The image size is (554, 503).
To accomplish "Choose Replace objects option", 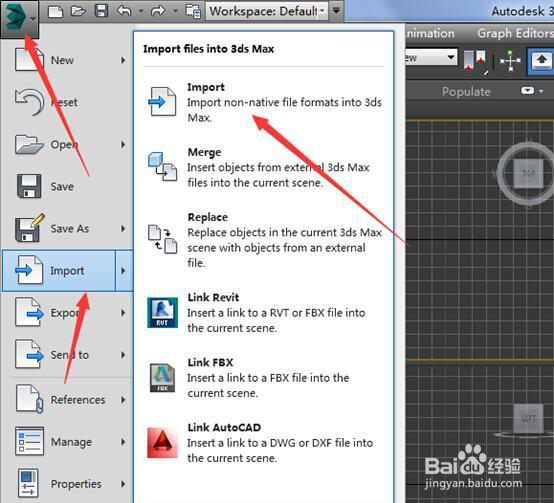I will (x=265, y=240).
